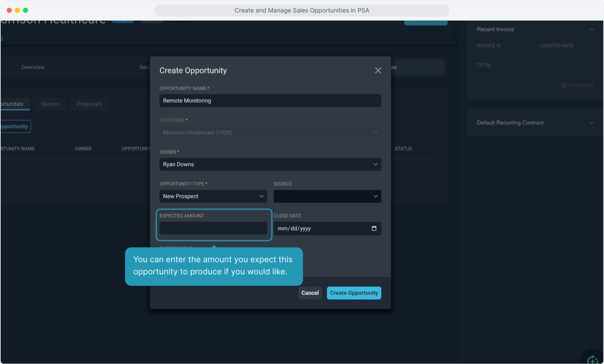Expand the Default Recurring Contract panel

pos(592,123)
